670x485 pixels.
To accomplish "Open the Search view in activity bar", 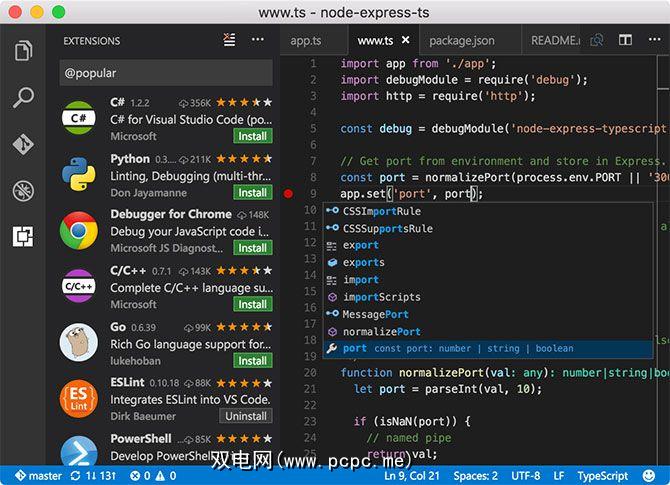I will coord(22,97).
